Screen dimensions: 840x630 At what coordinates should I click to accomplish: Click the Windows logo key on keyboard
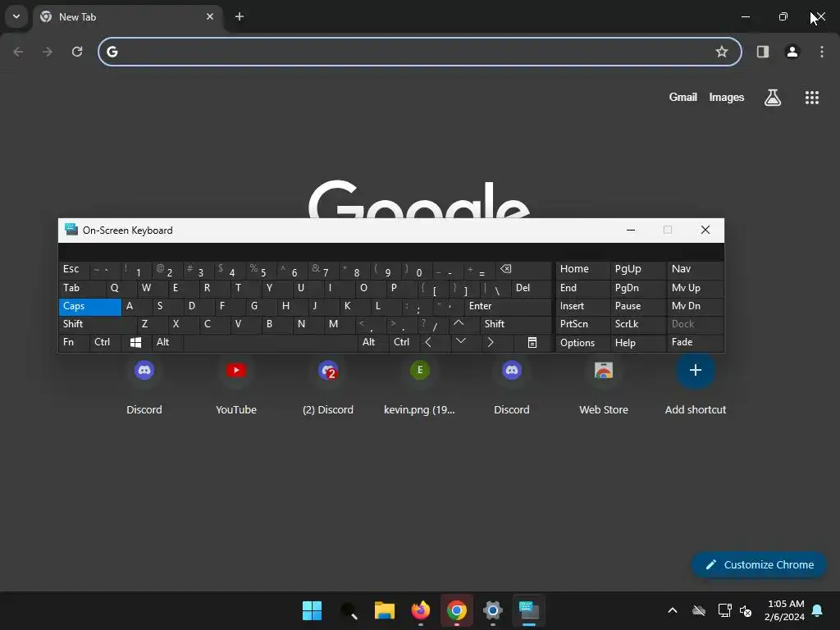136,342
